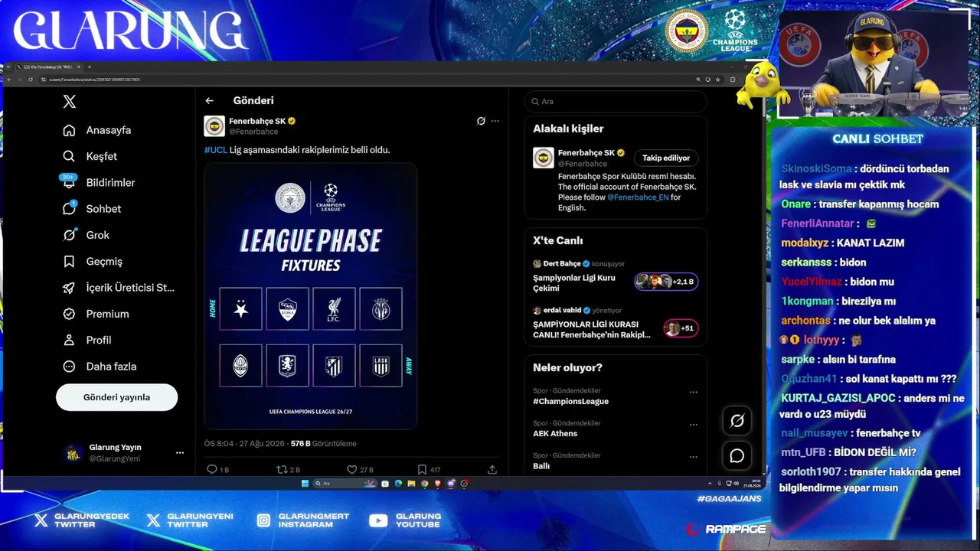
Task: Open Windows Start menu on taskbar
Action: tap(305, 484)
